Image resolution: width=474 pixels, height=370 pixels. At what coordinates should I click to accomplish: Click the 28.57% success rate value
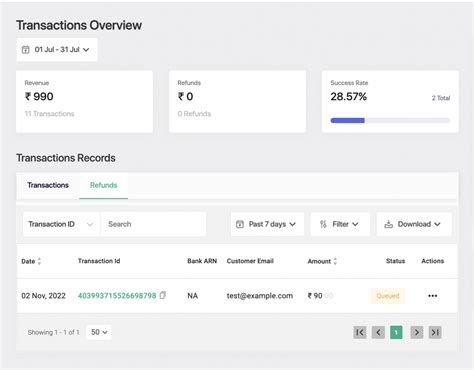point(349,97)
